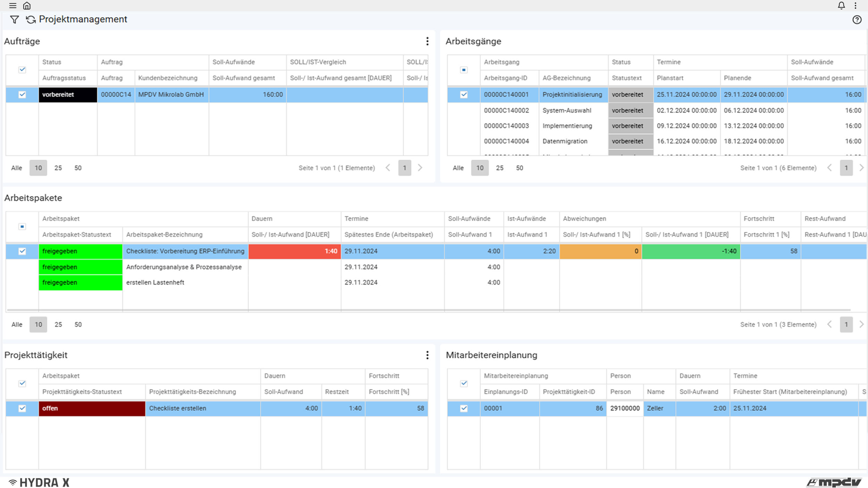Uncheck the MPDV Mikrolab GmbH order row
868x488 pixels.
[x=22, y=94]
